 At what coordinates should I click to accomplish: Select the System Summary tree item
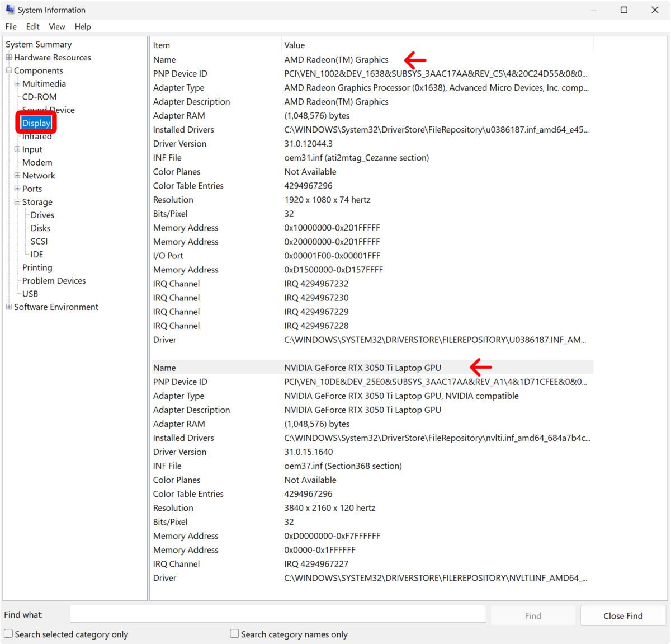click(39, 44)
